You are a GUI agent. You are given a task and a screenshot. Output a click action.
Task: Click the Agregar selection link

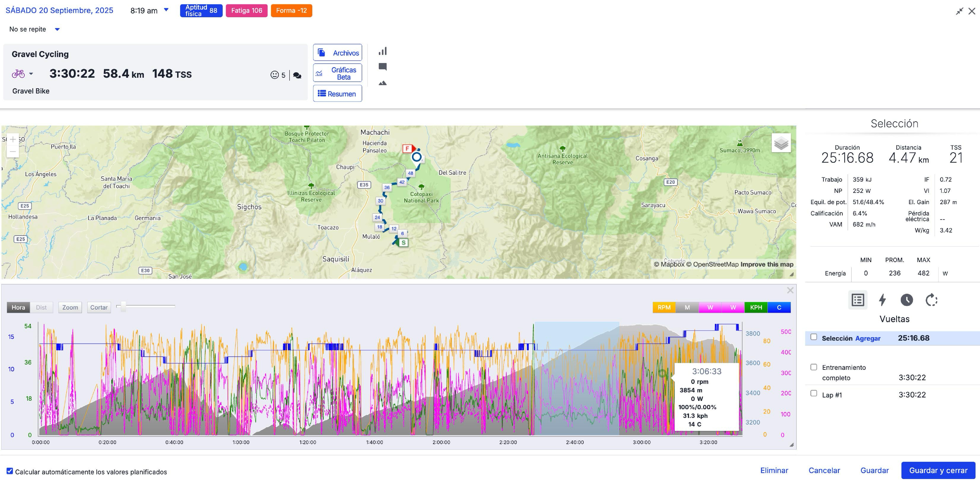(x=867, y=338)
